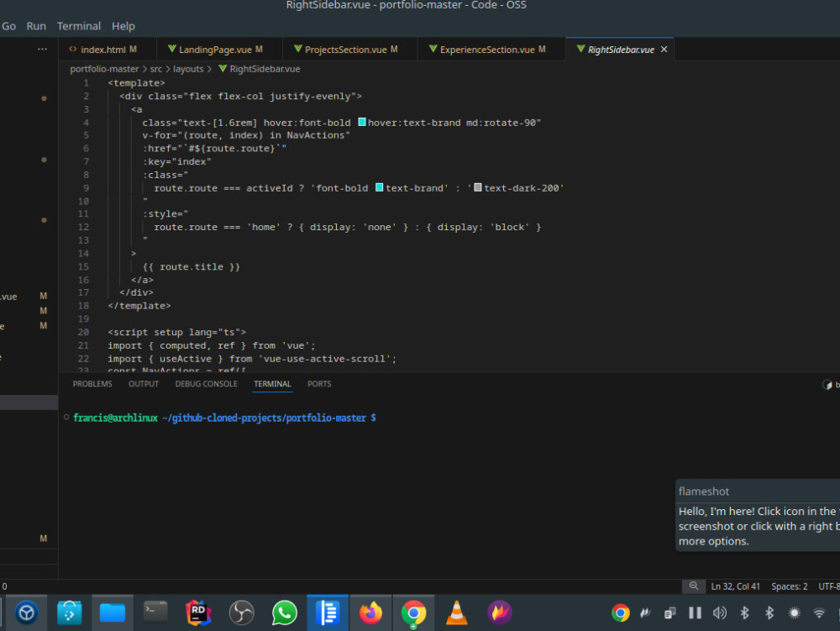The width and height of the screenshot is (840, 631).
Task: Select the RightSidebar.vue editor tab
Action: 621,50
